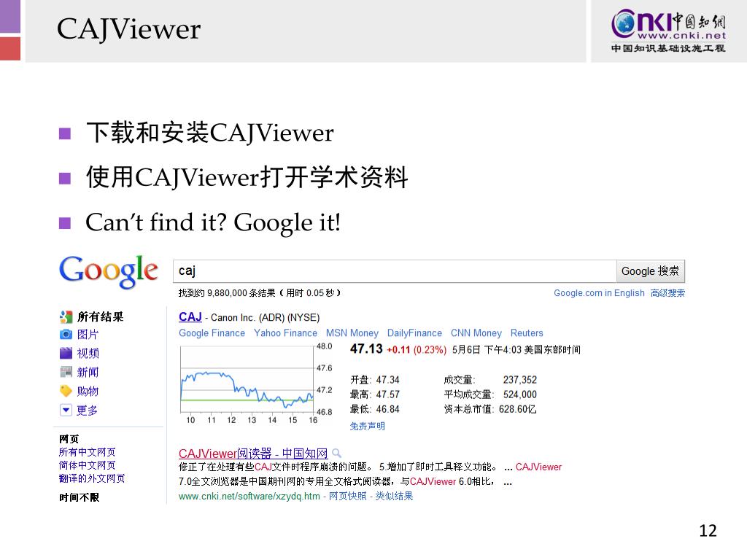Select 图片 images filter

tap(88, 334)
